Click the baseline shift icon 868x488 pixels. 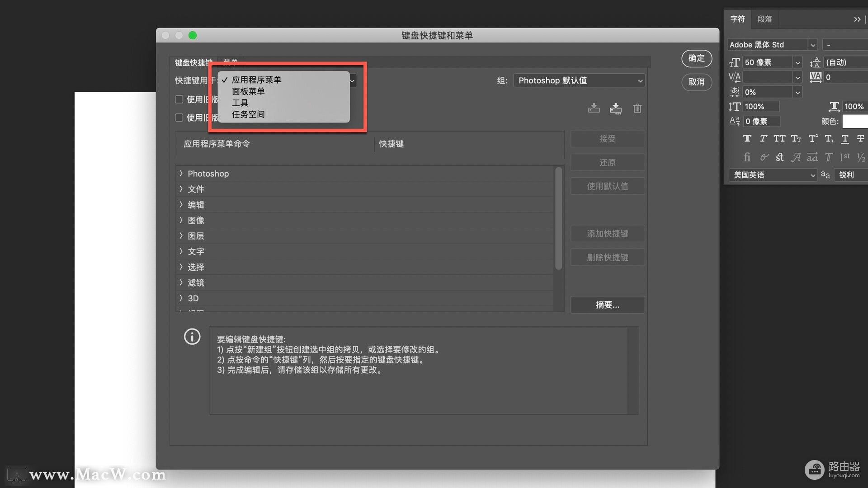(x=734, y=121)
